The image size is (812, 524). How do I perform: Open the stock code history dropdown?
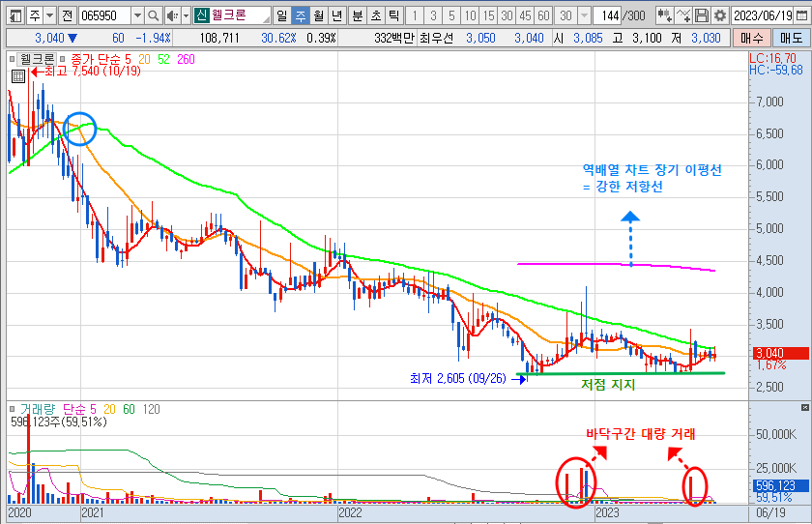(137, 15)
